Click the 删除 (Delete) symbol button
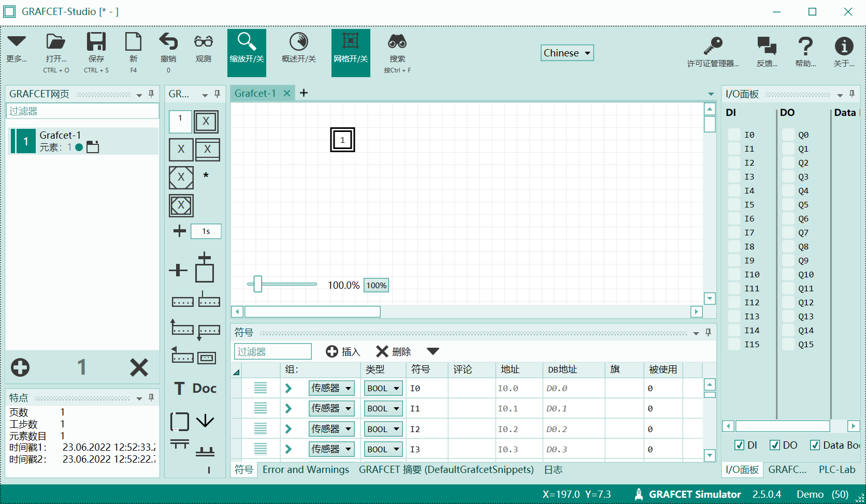 tap(394, 351)
